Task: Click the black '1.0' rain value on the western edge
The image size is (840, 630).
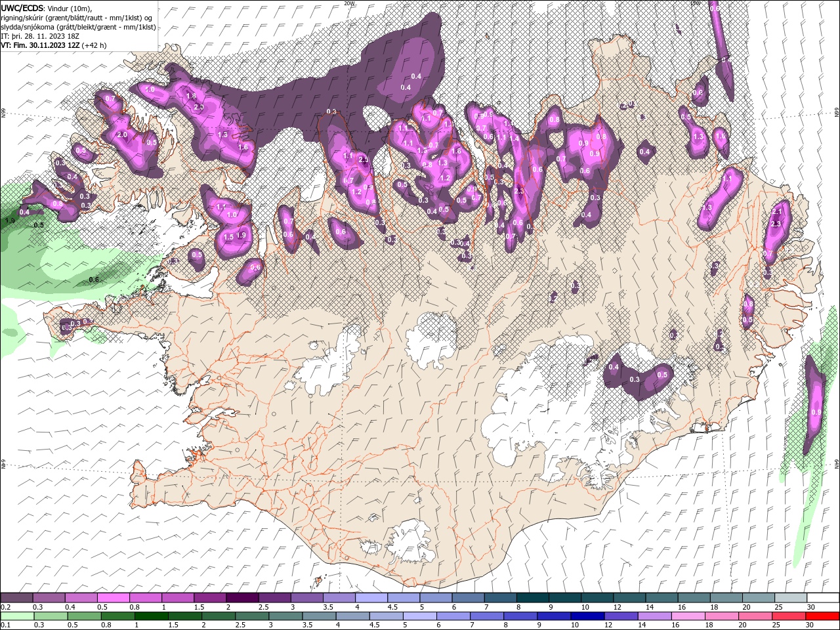Action: coord(10,221)
